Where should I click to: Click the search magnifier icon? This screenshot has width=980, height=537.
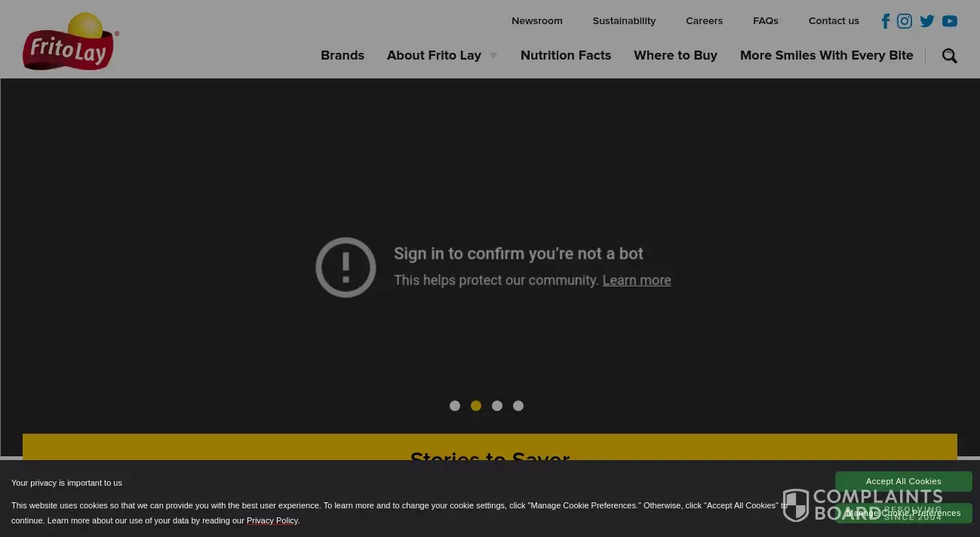(950, 56)
